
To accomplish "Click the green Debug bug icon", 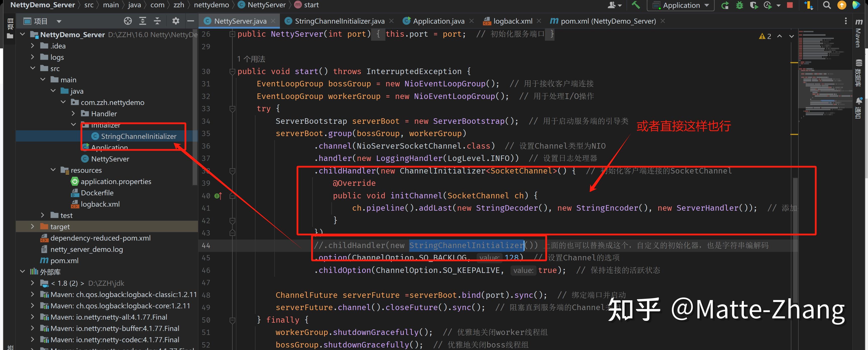I will point(740,5).
